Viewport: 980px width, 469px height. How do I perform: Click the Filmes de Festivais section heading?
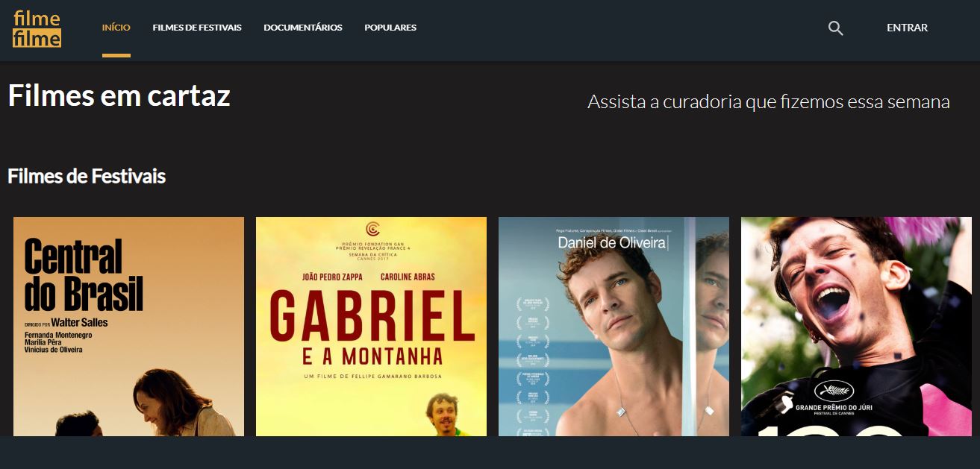pyautogui.click(x=87, y=177)
